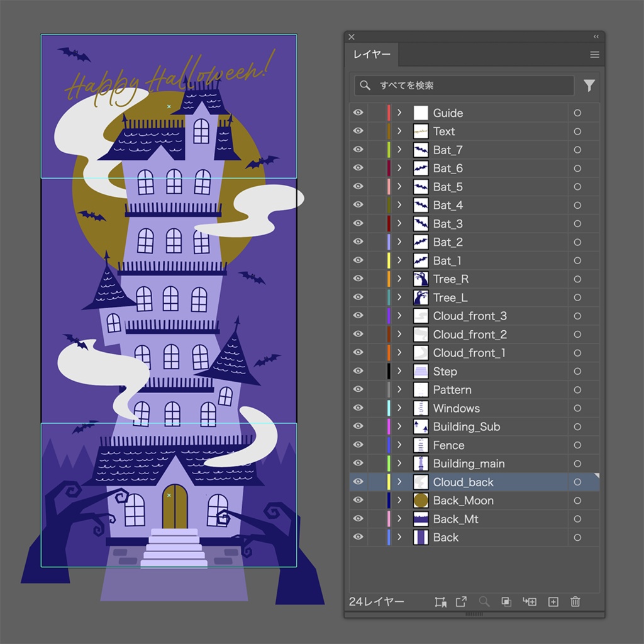Screen dimensions: 644x644
Task: Expand the Bat_5 layer contents
Action: click(x=399, y=186)
